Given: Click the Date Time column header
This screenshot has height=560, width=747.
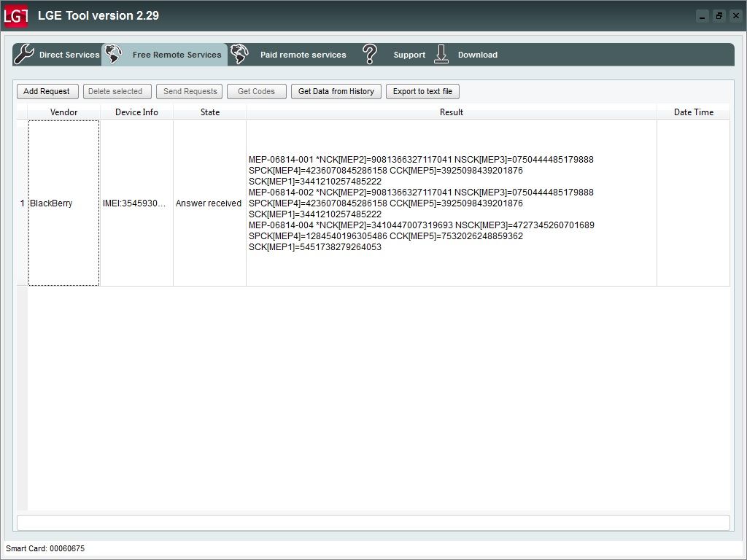Looking at the screenshot, I should tap(693, 112).
